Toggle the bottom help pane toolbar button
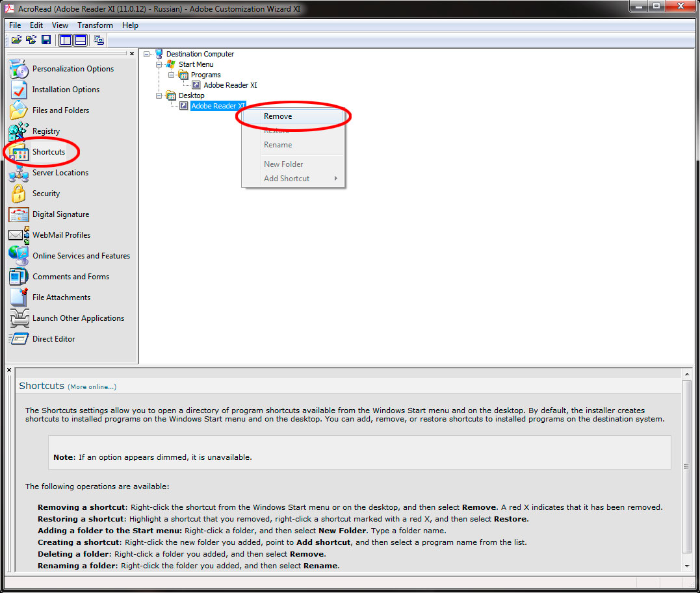 81,40
